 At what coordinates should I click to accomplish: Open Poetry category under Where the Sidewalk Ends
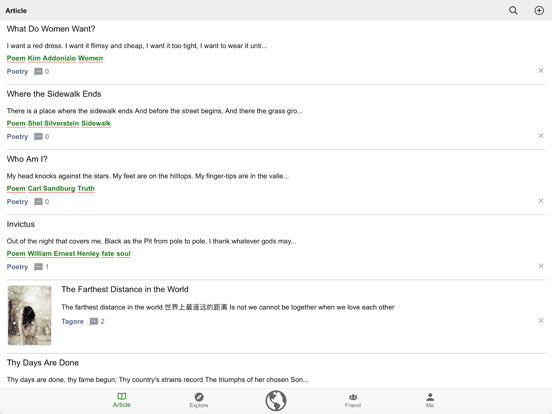click(17, 137)
